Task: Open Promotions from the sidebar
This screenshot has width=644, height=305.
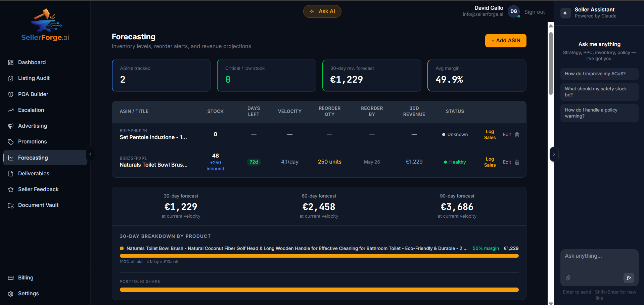Action: [32, 141]
